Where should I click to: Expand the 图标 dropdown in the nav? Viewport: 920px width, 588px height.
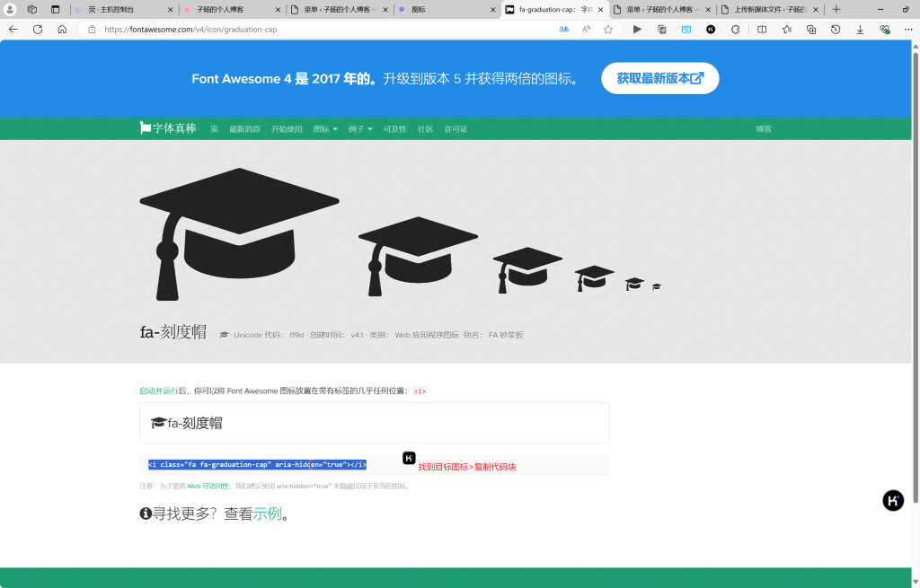(x=325, y=129)
